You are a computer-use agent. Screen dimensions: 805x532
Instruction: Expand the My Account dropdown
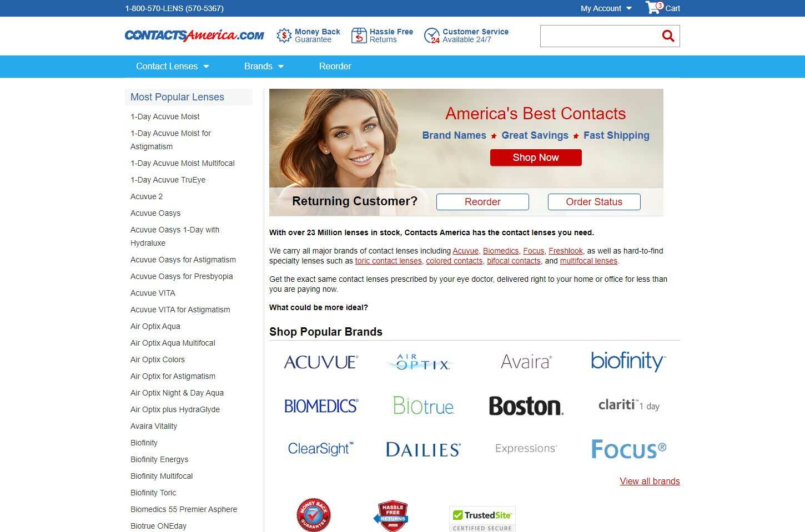[606, 8]
